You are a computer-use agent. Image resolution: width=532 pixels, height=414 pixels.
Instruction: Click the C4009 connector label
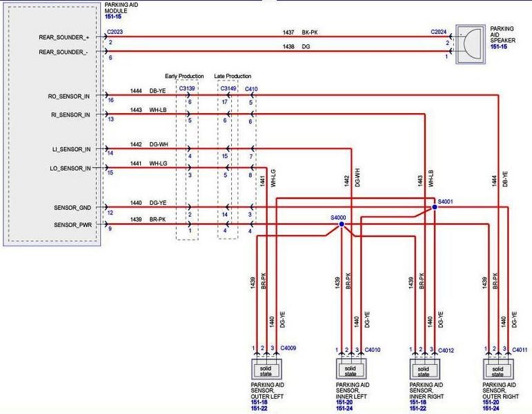[x=288, y=348]
